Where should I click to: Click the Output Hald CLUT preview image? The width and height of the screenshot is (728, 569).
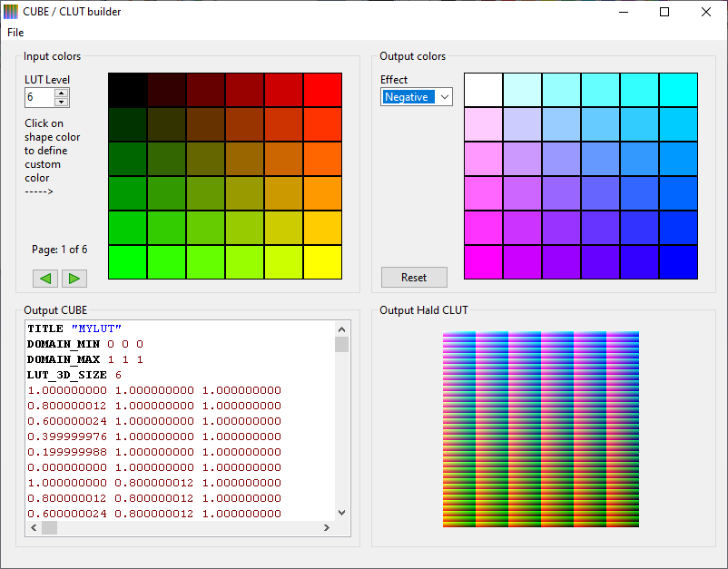(541, 429)
